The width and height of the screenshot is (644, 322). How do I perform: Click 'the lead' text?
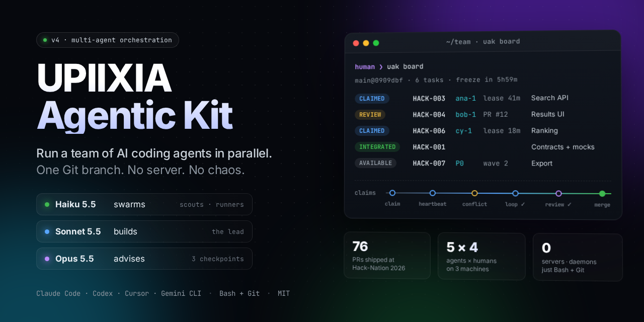tap(228, 232)
